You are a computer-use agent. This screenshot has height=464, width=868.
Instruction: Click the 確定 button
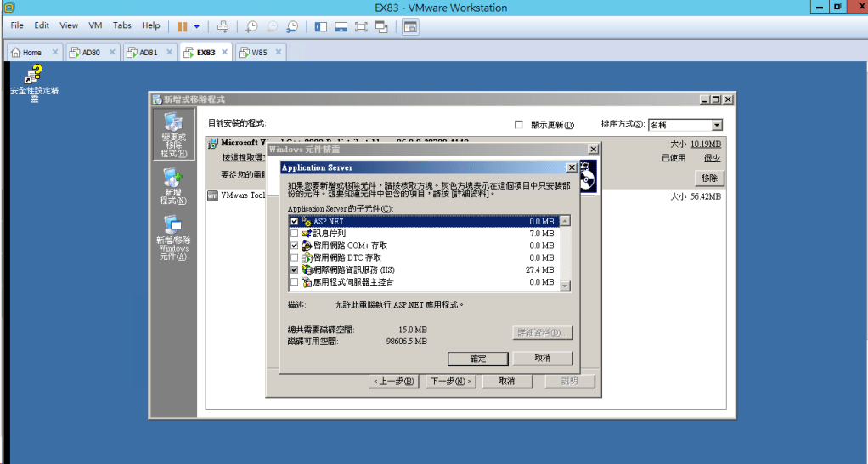tap(477, 359)
